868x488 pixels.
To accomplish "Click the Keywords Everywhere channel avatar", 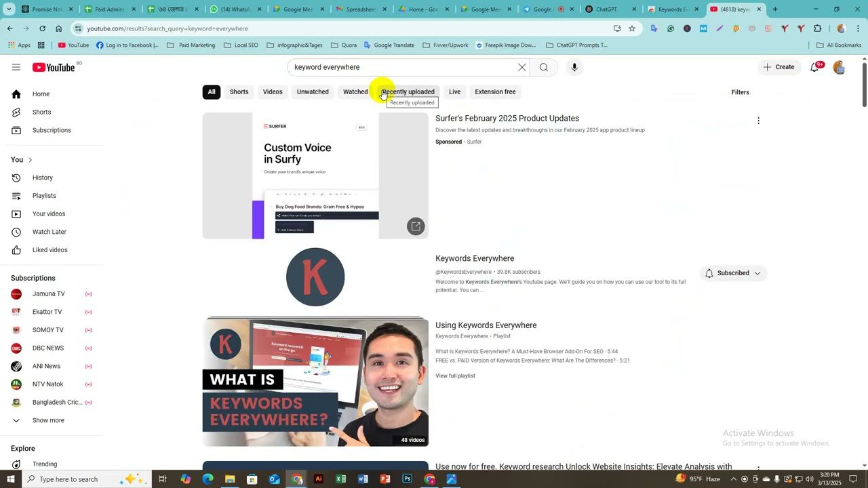I will 315,277.
